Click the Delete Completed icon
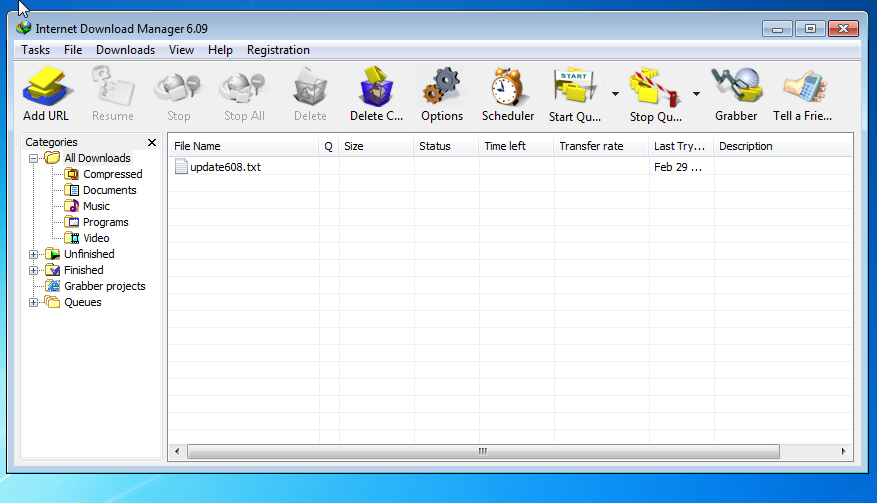Viewport: 877px width, 503px height. tap(376, 86)
